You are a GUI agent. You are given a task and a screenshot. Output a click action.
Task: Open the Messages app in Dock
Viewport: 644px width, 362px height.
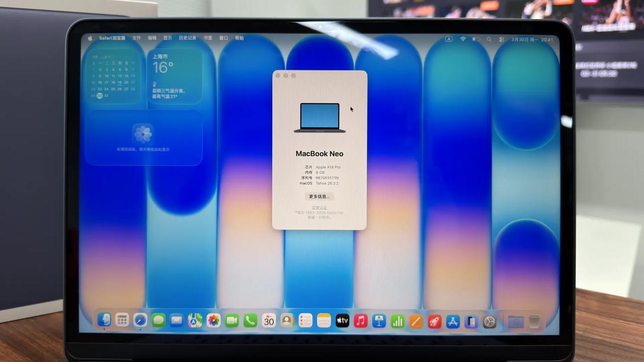[158, 320]
